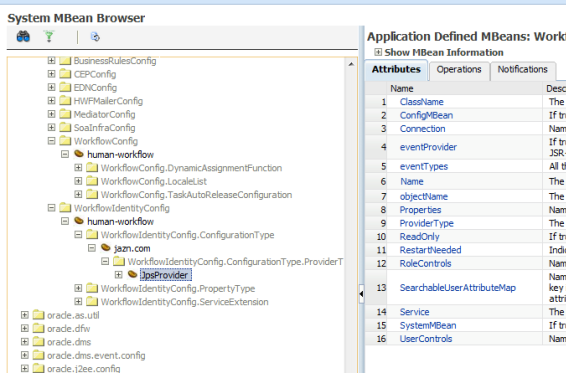Collapse the jazn.com node
Screen dimensions: 566x373
coord(92,248)
